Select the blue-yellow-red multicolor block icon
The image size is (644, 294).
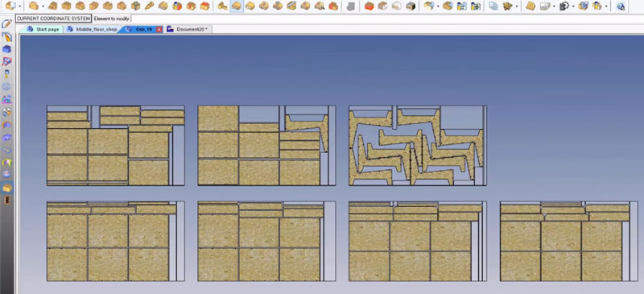pos(177,6)
